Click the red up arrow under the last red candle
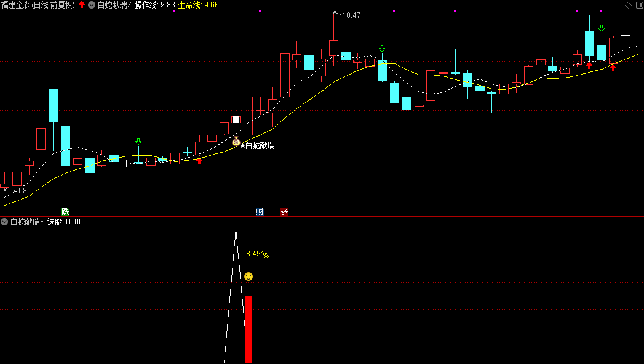The image size is (644, 364). pos(613,68)
